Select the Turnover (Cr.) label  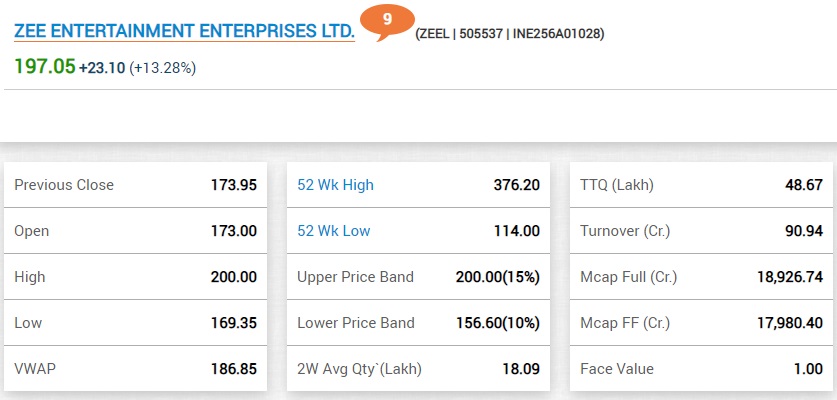625,231
